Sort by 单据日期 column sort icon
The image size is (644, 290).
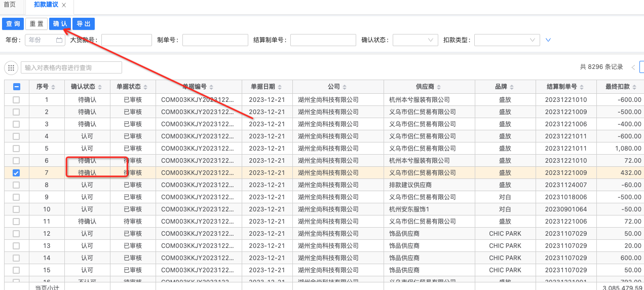coord(279,87)
